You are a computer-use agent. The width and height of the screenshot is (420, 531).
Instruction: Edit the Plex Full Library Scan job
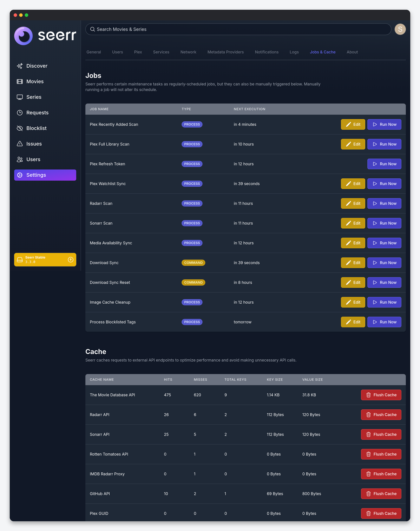click(353, 144)
